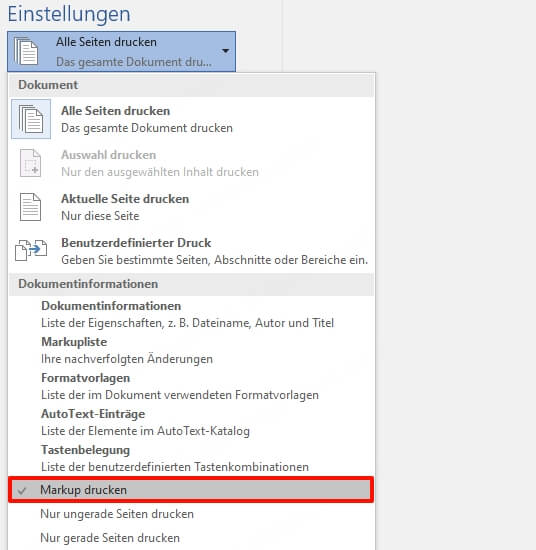Screen dimensions: 536x550
Task: Select 'Tastenbelegung' entry
Action: click(192, 458)
